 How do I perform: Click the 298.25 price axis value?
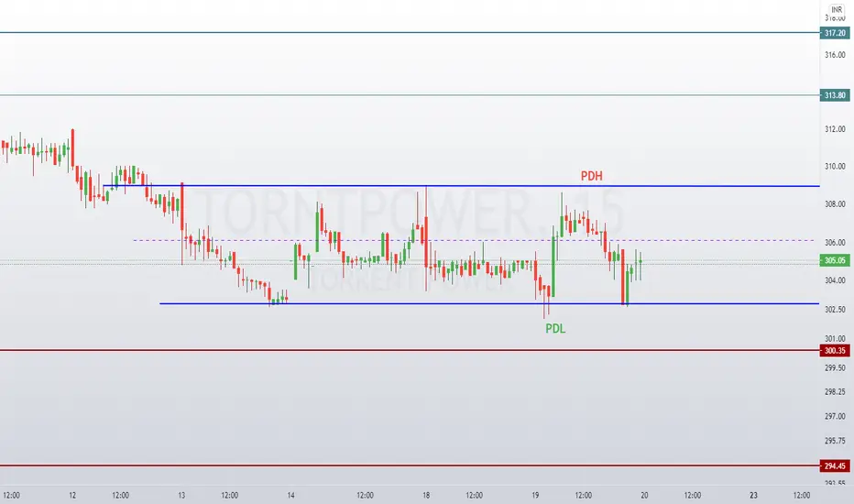(835, 392)
